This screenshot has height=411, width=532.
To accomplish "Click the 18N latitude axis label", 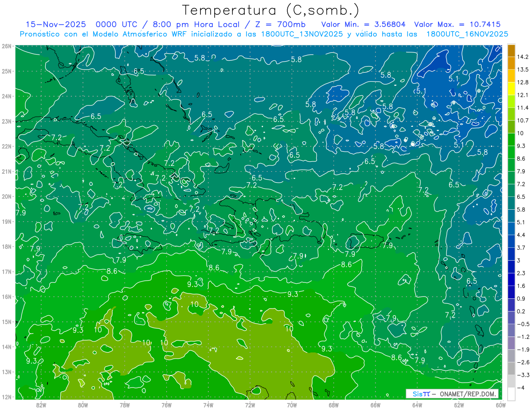I will point(6,247).
